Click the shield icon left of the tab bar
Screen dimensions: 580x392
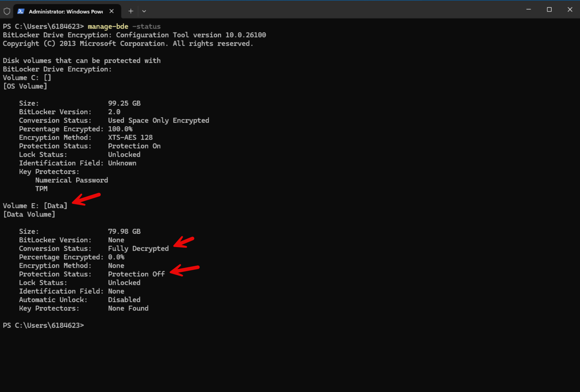[x=7, y=11]
